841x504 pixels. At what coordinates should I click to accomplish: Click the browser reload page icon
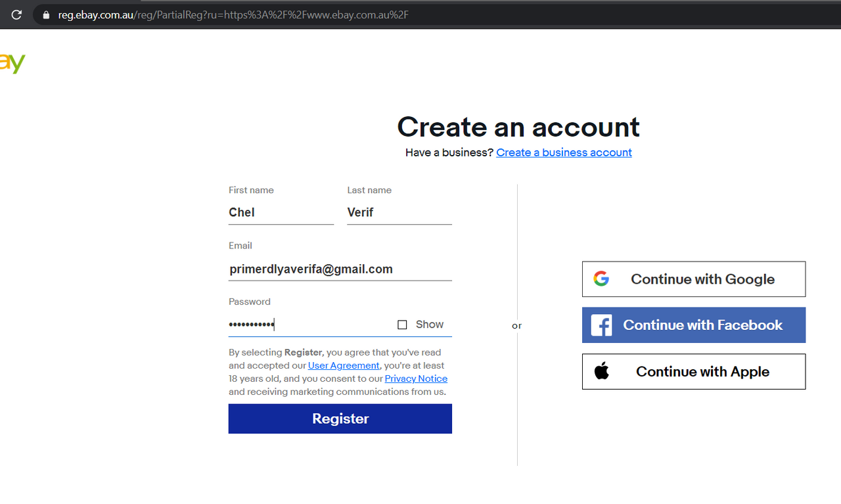click(x=16, y=14)
